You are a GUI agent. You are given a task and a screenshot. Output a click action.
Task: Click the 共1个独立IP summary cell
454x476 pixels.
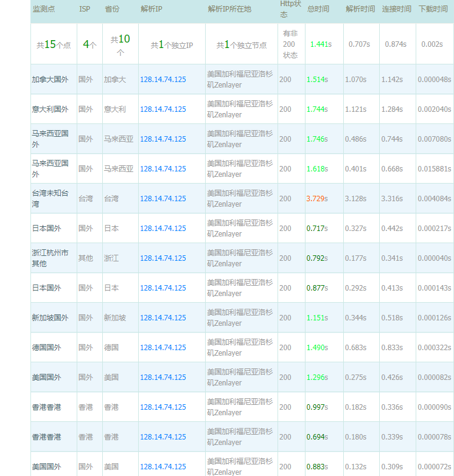point(172,45)
